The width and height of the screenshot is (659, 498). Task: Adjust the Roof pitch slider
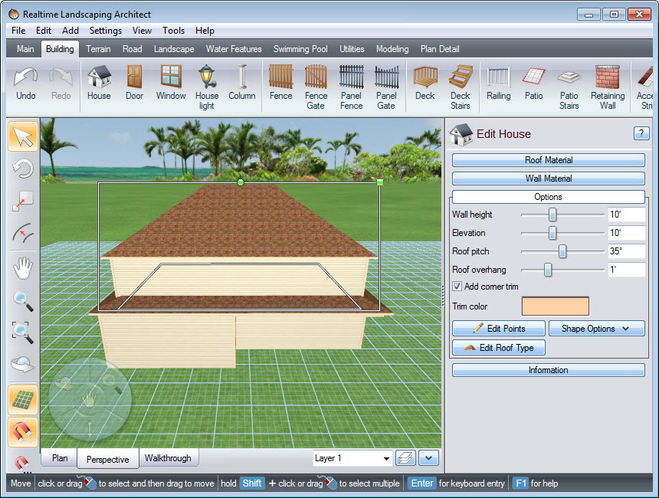[562, 251]
